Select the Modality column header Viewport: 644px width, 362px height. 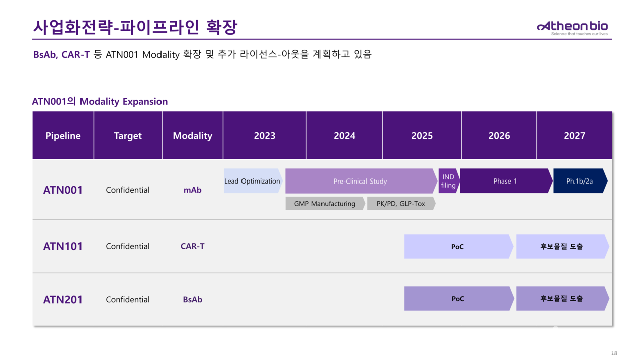(192, 135)
